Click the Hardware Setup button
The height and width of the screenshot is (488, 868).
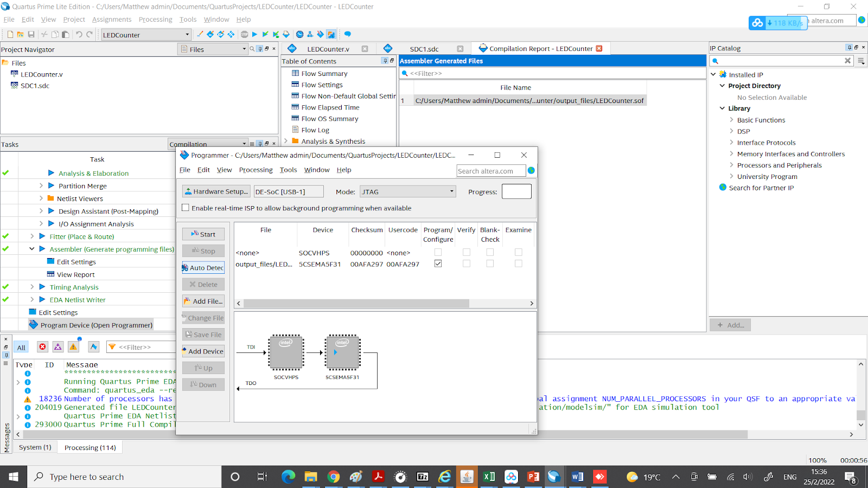click(x=216, y=191)
